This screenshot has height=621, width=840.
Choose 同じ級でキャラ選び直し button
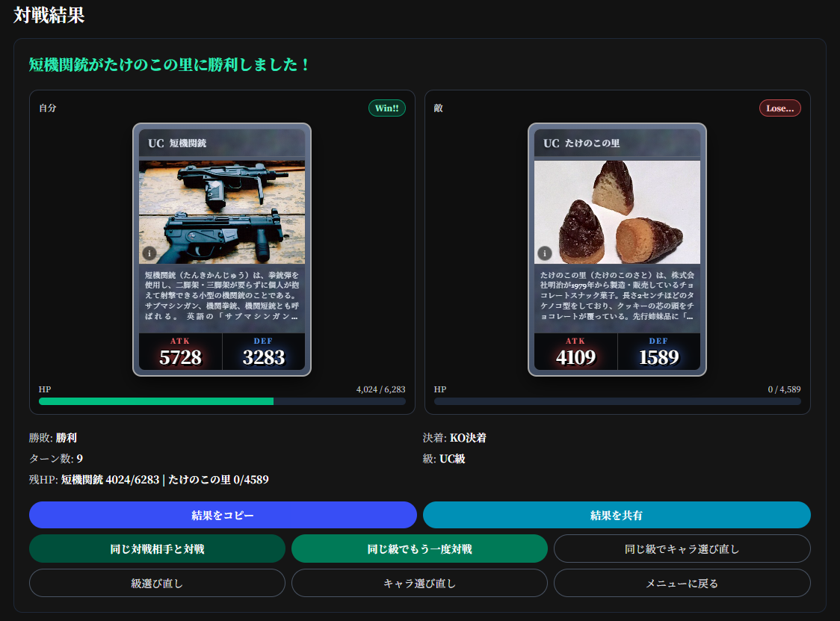click(682, 549)
